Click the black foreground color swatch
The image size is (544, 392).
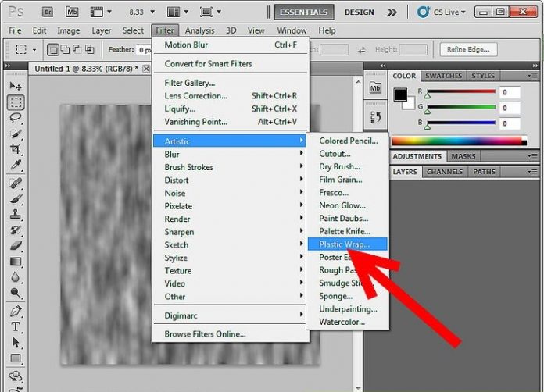point(399,94)
